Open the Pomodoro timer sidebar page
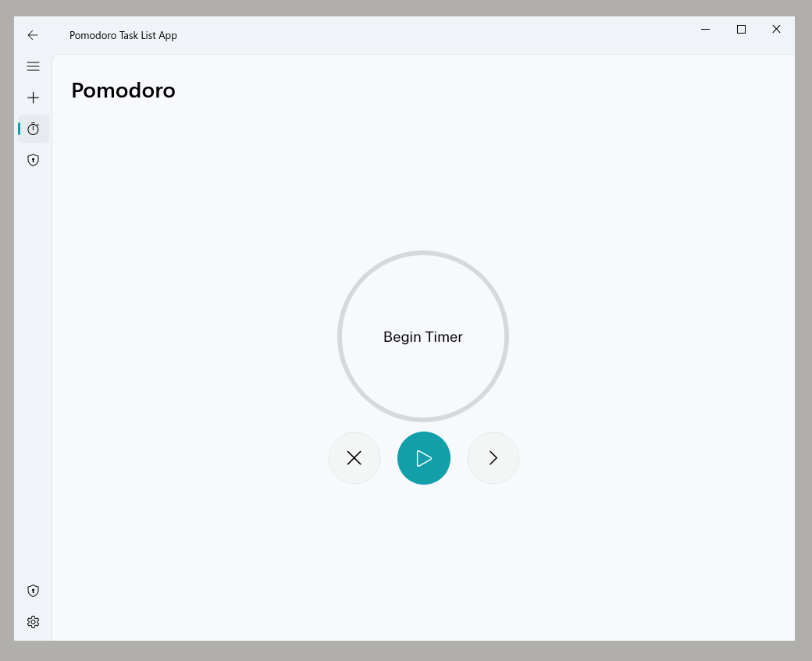This screenshot has height=661, width=812. 33,129
